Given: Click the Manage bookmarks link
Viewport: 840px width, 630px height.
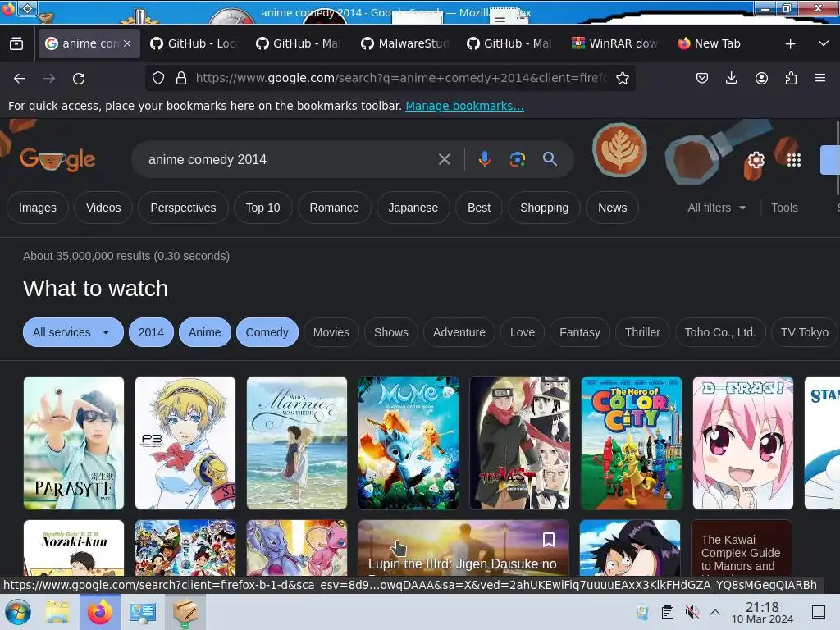Looking at the screenshot, I should [x=464, y=106].
